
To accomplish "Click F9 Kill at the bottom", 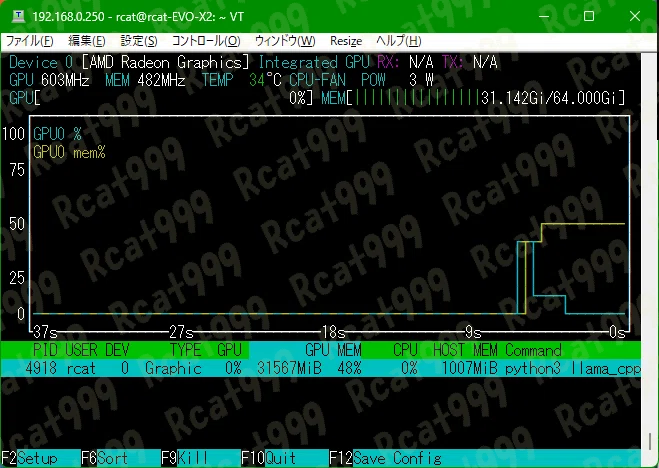I will (185, 458).
